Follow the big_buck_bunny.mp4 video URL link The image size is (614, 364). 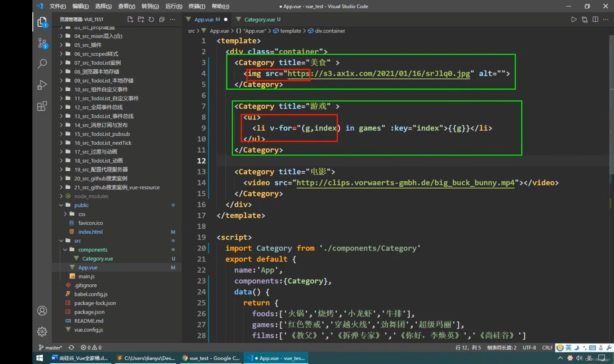[405, 183]
